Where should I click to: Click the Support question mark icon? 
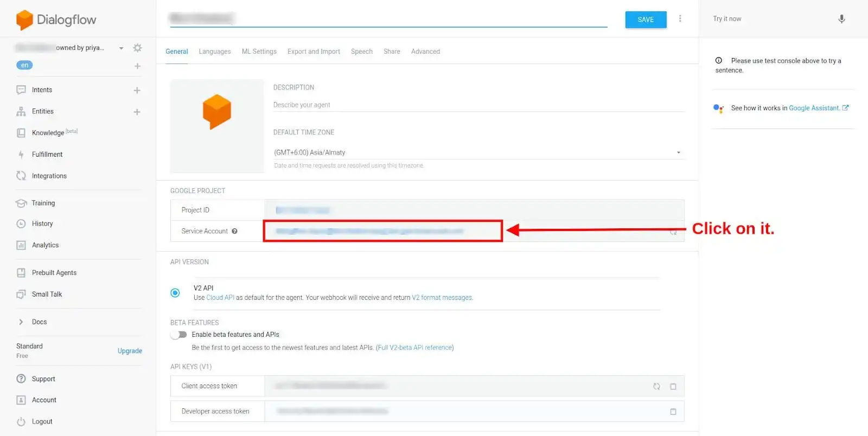21,379
